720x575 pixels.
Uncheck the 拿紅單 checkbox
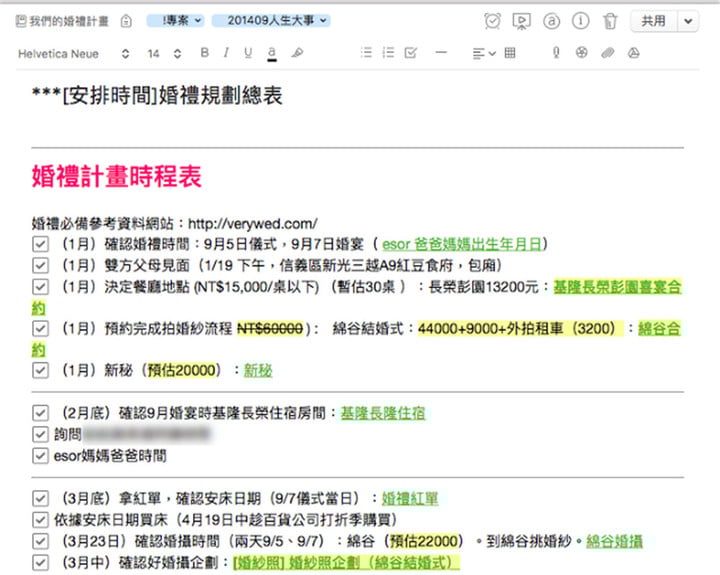click(x=40, y=498)
